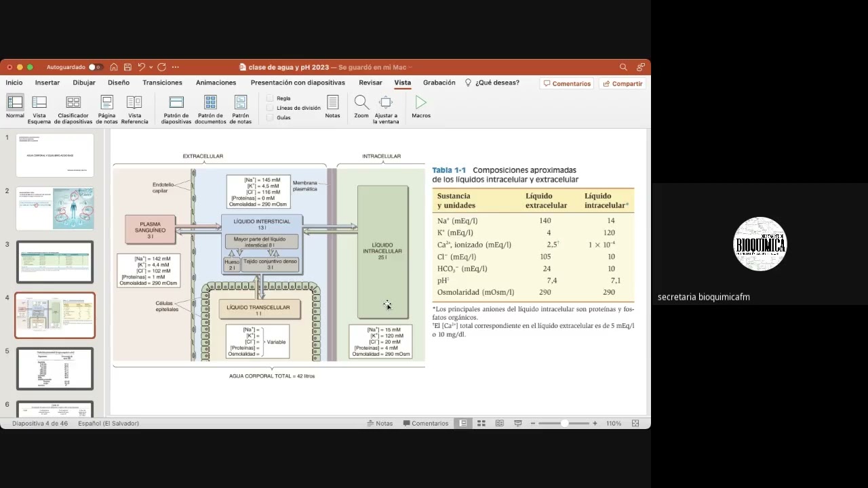Screen dimensions: 868x488
Task: Start slideshow from status bar icon
Action: click(518, 423)
